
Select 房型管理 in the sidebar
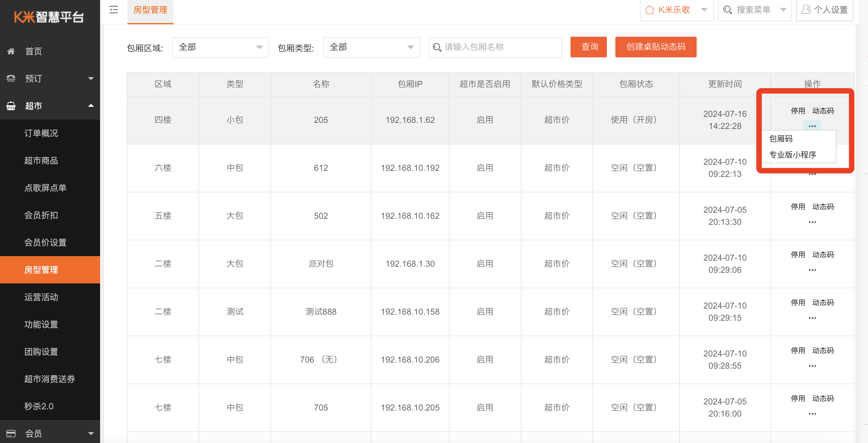(50, 270)
